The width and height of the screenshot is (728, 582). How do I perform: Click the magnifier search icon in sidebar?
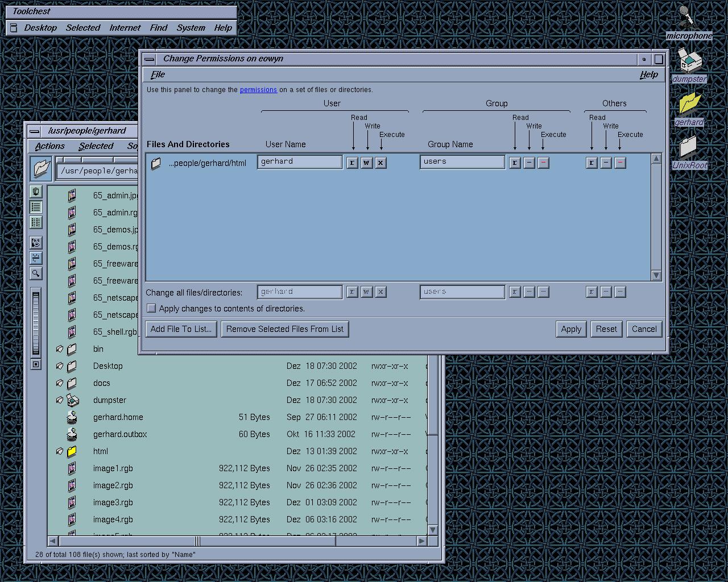point(36,273)
